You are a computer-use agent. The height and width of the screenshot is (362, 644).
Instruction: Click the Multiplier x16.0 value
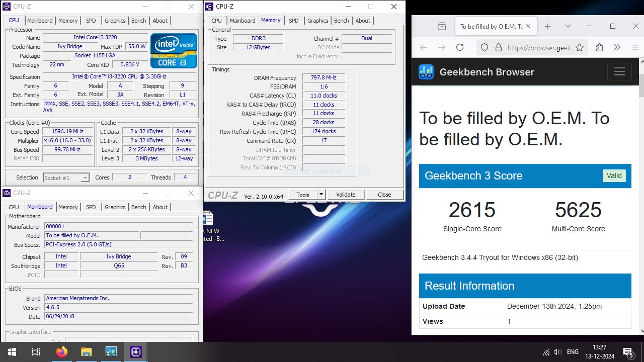(68, 141)
